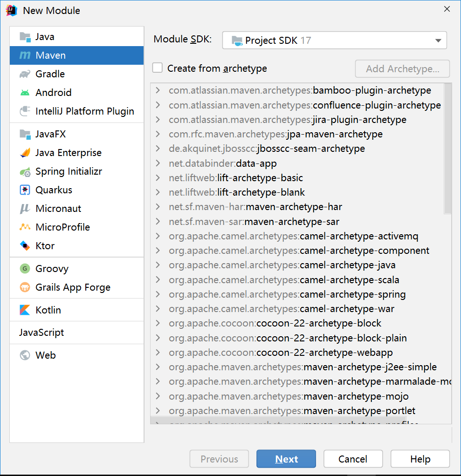The height and width of the screenshot is (476, 461).
Task: Expand the jira-plugin-archetype node
Action: pos(158,120)
